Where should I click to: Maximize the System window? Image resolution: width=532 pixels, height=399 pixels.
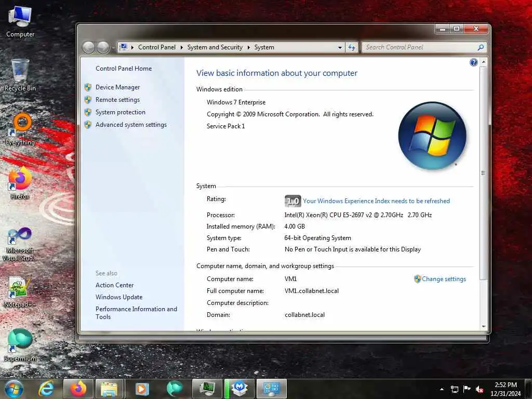(457, 29)
